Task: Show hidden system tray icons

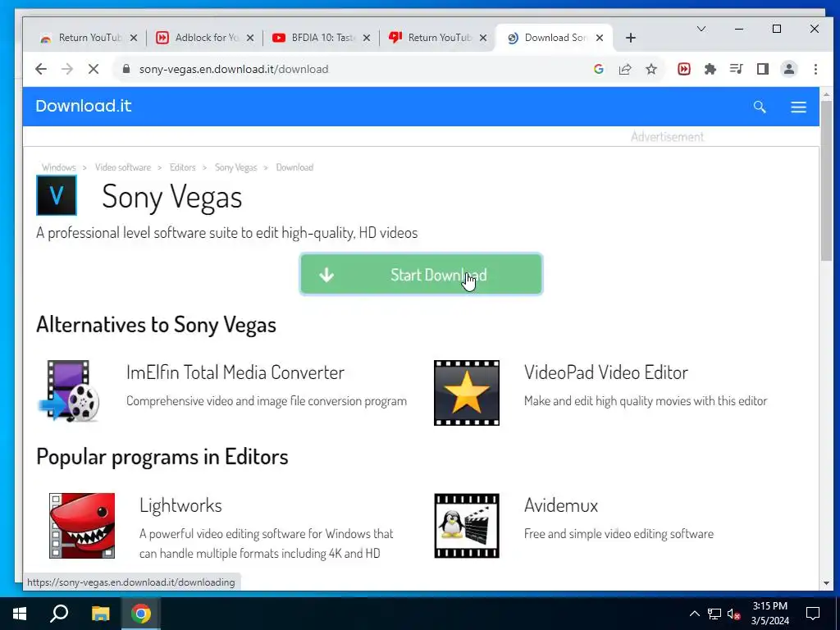Action: coord(694,614)
